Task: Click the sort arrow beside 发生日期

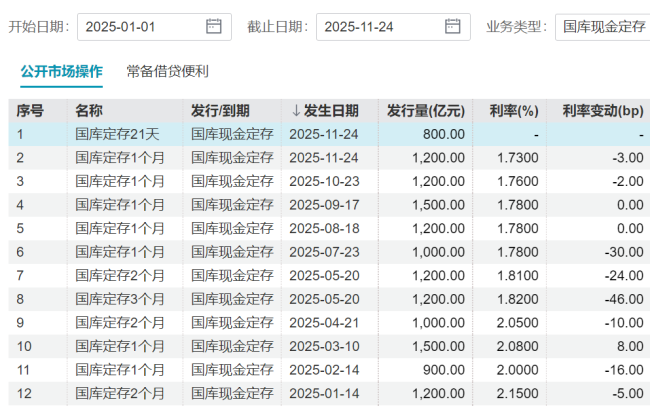Action: (x=296, y=110)
